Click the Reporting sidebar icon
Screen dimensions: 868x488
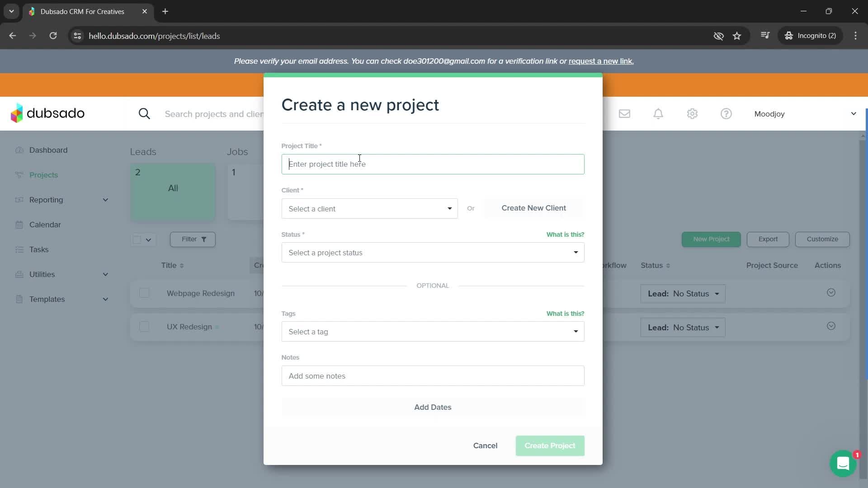click(x=19, y=200)
